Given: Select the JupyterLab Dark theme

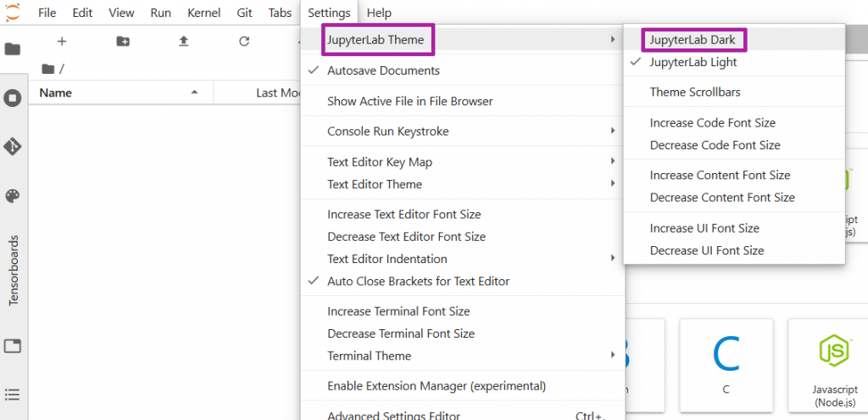Looking at the screenshot, I should point(734,40).
